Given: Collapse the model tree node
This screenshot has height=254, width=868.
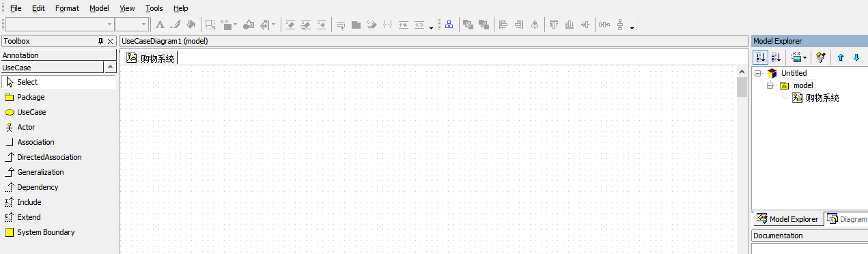Looking at the screenshot, I should [x=770, y=85].
